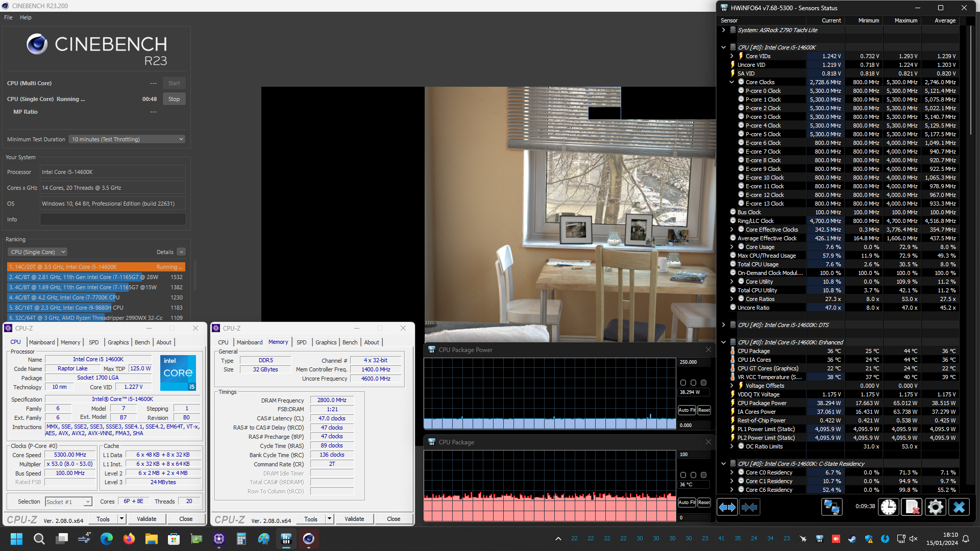Viewport: 980px width, 551px height.
Task: Collapse C-State Residency section
Action: tap(723, 464)
